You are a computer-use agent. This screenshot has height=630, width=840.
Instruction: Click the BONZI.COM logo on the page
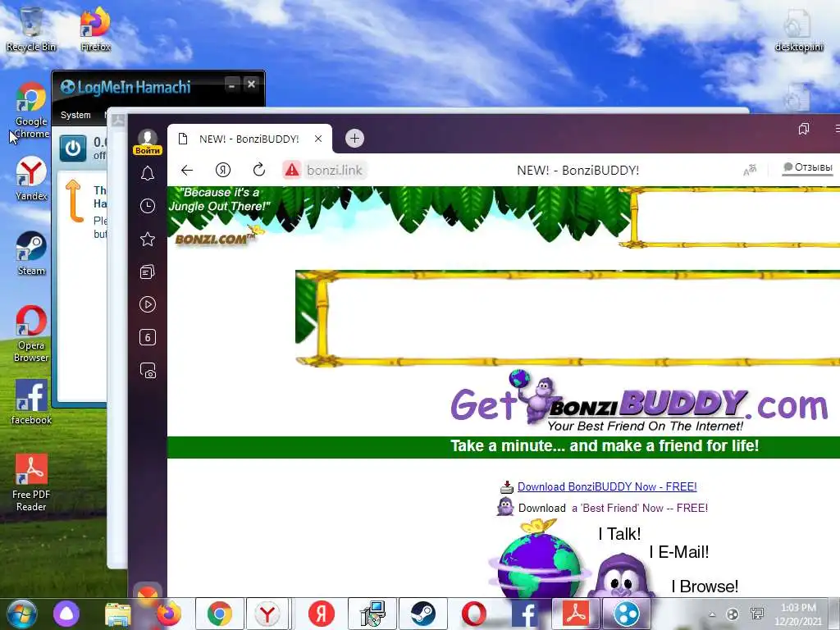215,237
